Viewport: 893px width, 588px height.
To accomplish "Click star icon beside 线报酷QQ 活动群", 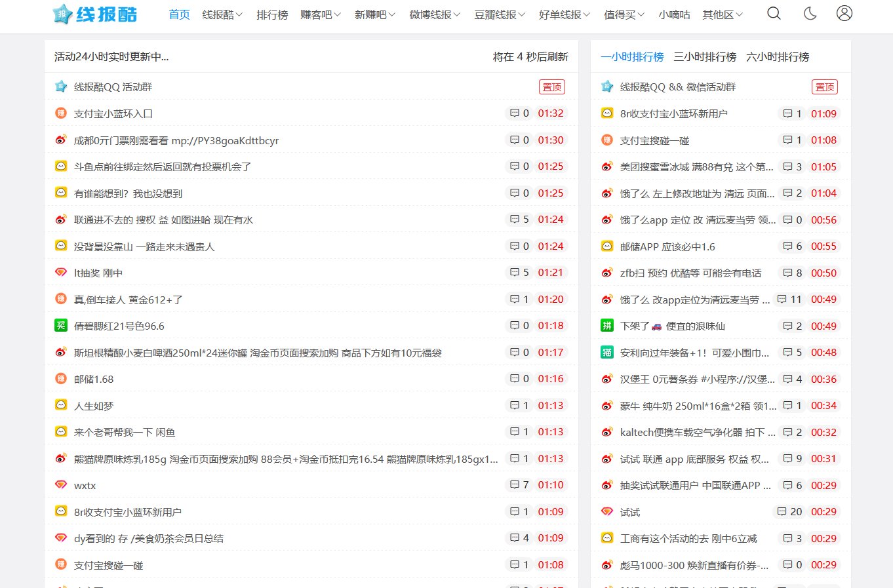I will click(x=61, y=87).
